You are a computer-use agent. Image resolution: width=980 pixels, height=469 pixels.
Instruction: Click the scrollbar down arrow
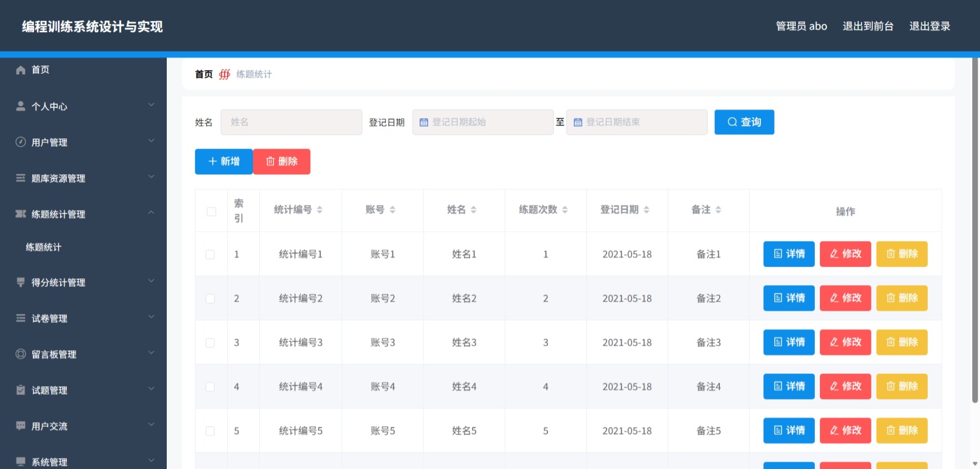pyautogui.click(x=975, y=463)
